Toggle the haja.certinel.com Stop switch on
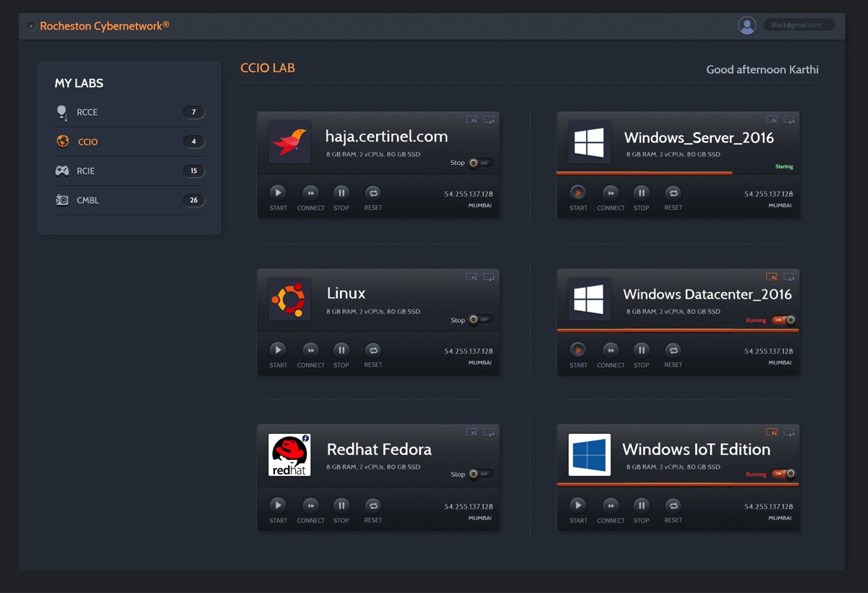Viewport: 868px width, 593px height. pyautogui.click(x=480, y=163)
